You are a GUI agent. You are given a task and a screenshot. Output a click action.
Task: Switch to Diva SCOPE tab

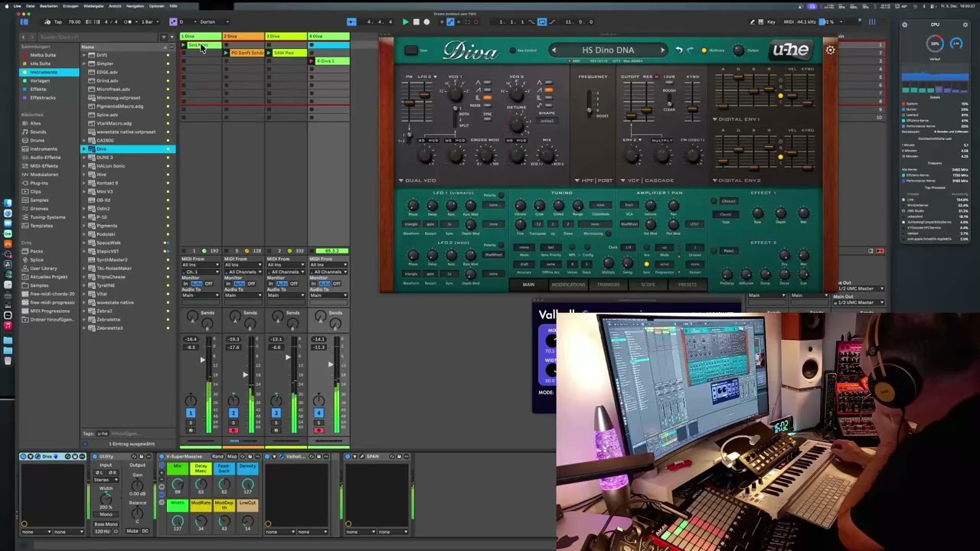click(x=648, y=285)
